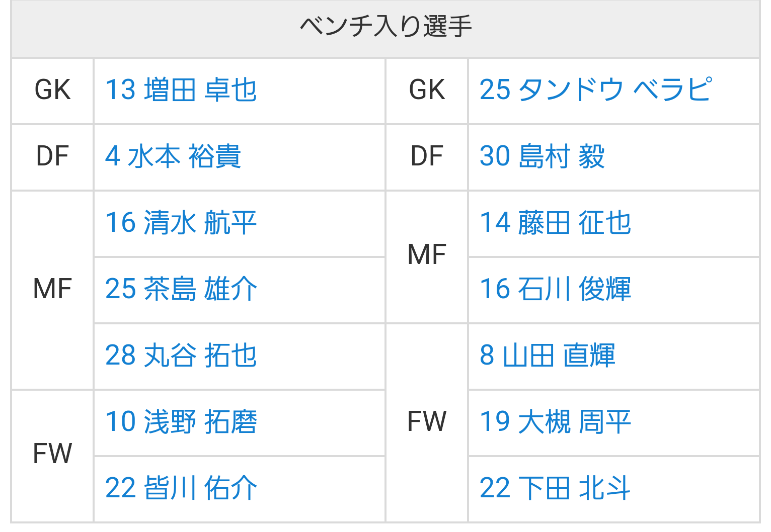Select 16 石川 俊輝 player link
Image resolution: width=771 pixels, height=532 pixels.
click(555, 289)
